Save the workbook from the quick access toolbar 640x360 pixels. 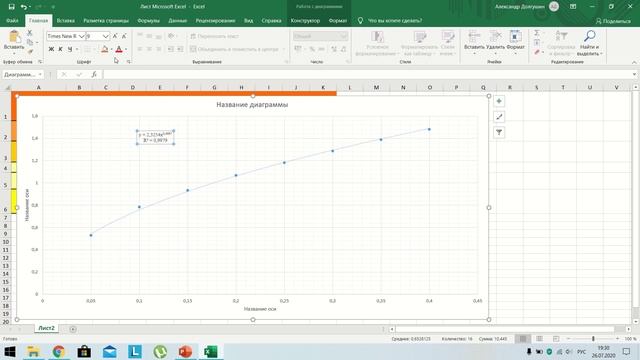(11, 7)
